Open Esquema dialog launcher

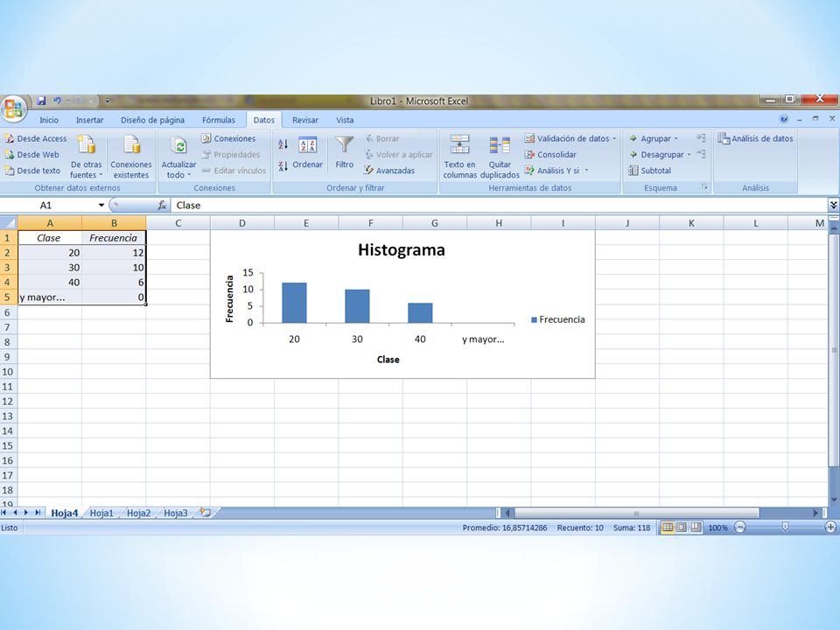coord(704,187)
